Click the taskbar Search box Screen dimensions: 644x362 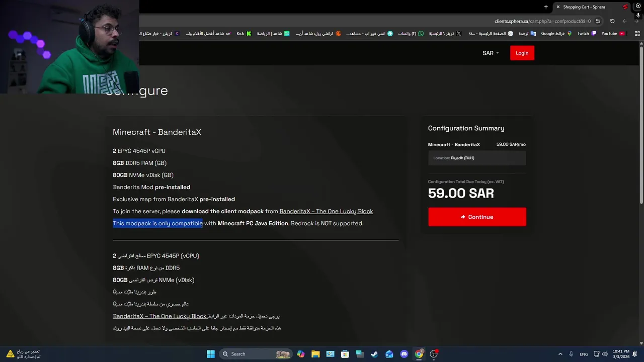pos(256,354)
